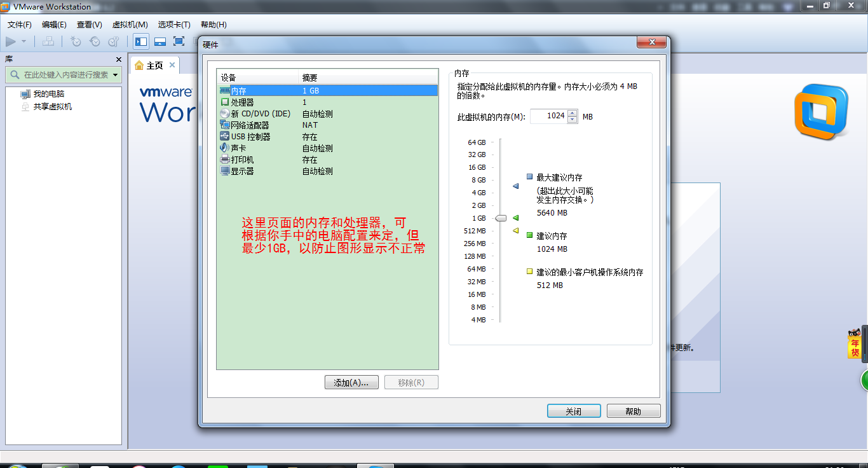Screen dimensions: 868x468
Task: Click the 4 MB label on memory scale
Action: [478, 320]
